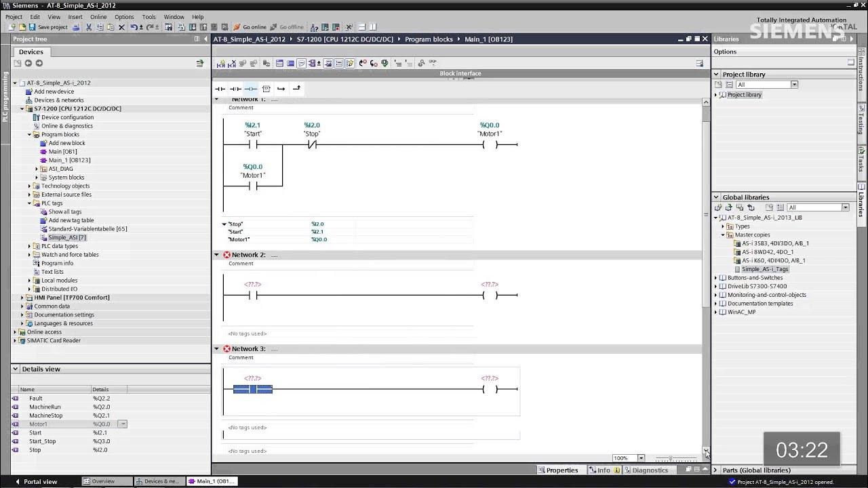Collapse the S7-1200 CPU tree node
Screen dimensions: 868x488
[x=22, y=108]
